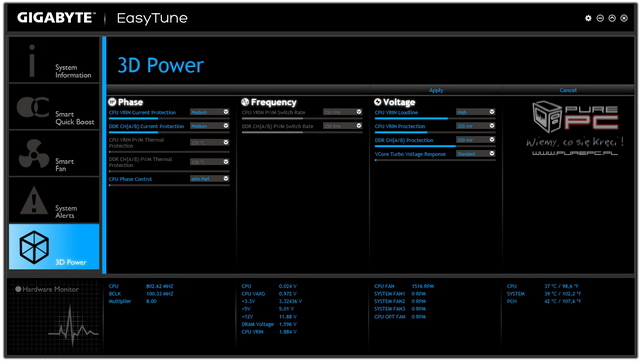Viewport: 640px width, 362px height.
Task: Open DDR CH(A/B) PWM Thermal Protection dropdown
Action: click(x=209, y=162)
